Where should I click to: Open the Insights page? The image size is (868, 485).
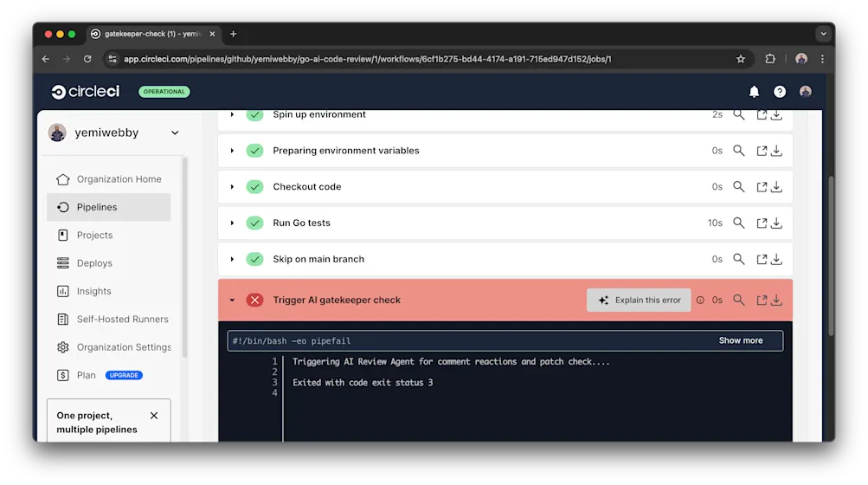[x=109, y=291]
